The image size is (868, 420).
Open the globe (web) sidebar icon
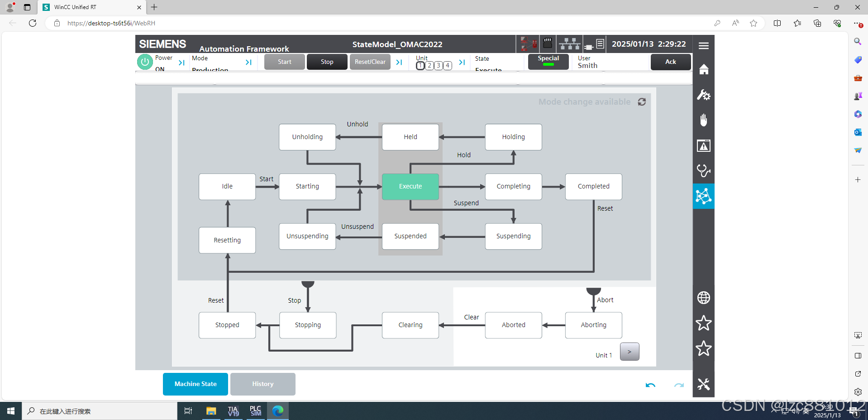(703, 298)
